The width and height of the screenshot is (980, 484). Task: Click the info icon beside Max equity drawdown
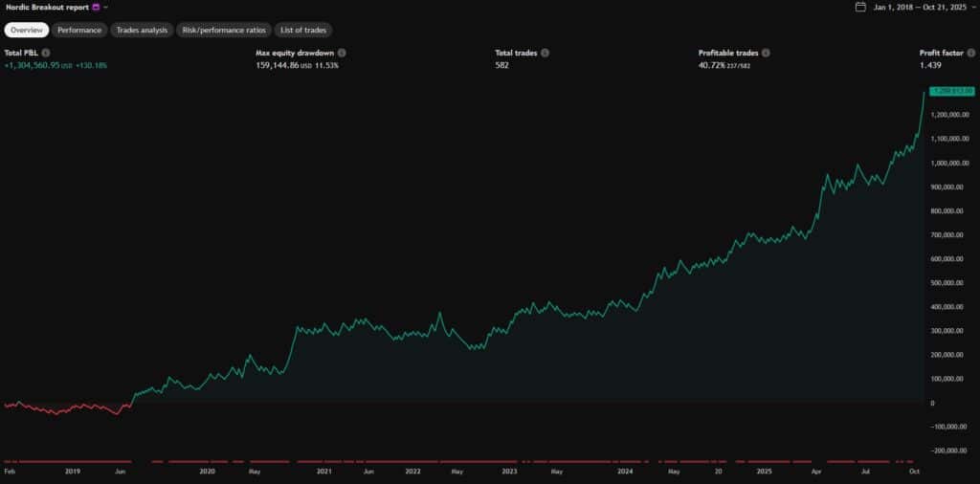342,54
